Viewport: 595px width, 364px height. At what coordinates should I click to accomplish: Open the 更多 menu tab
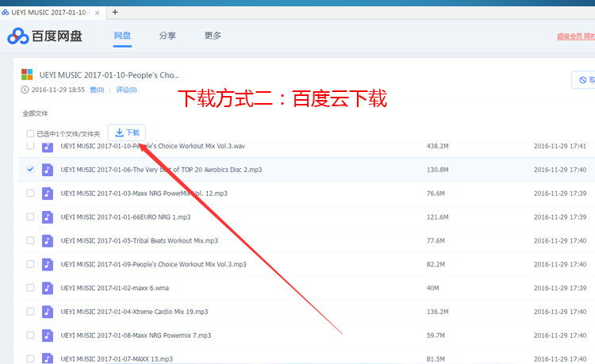click(x=213, y=36)
